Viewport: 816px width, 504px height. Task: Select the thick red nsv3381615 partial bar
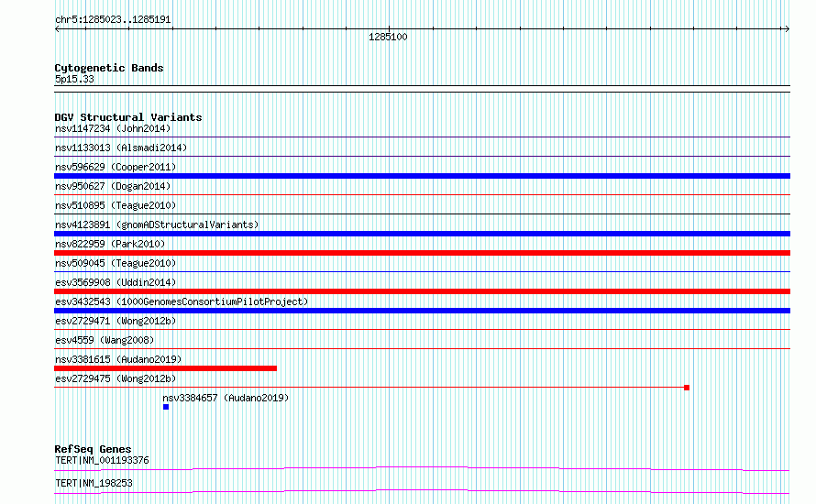(165, 368)
